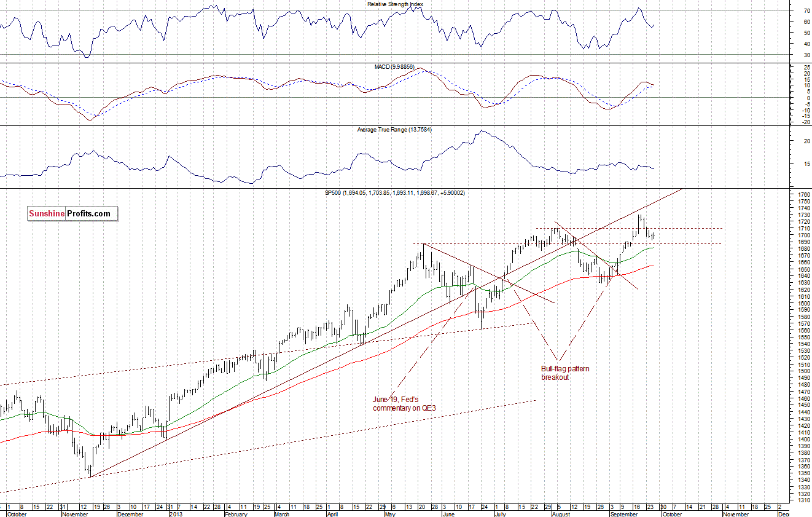Image resolution: width=812 pixels, height=517 pixels.
Task: Click the June 19 Fed's commentary annotation
Action: [x=404, y=403]
